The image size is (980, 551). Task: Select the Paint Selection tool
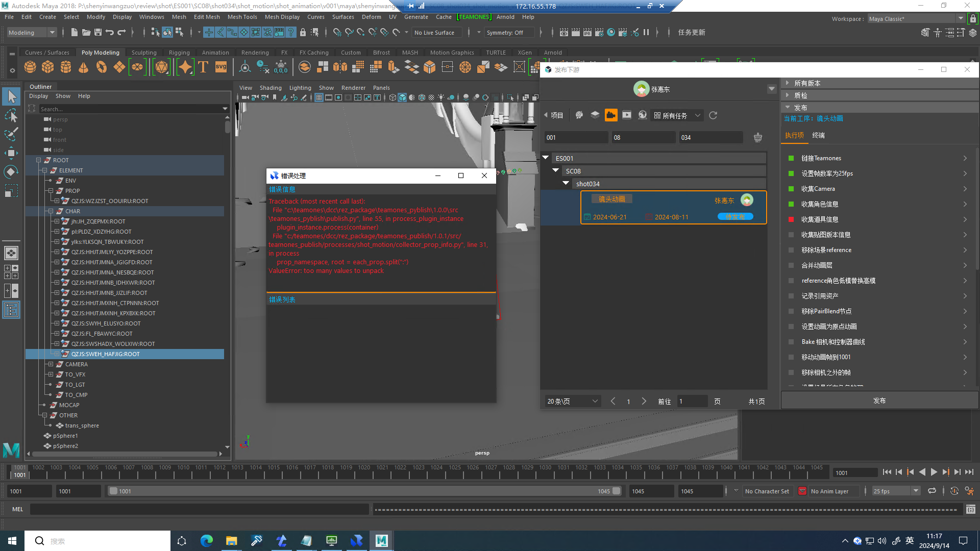pyautogui.click(x=11, y=134)
